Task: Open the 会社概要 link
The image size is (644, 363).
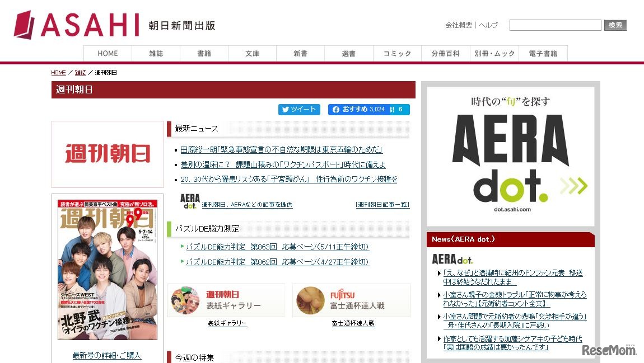Action: tap(459, 25)
